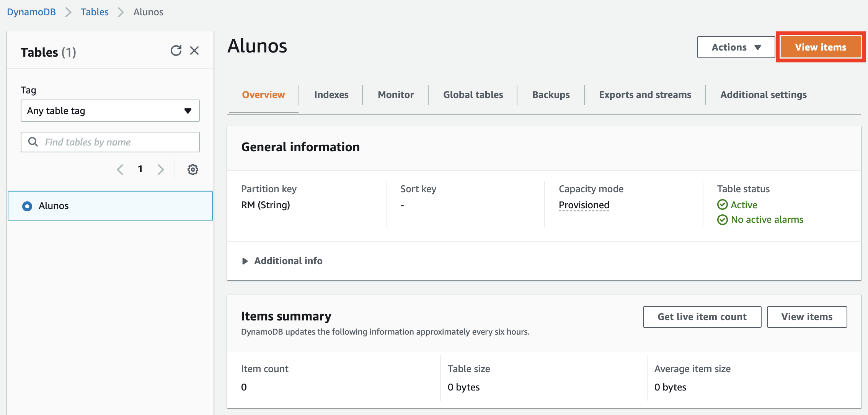Select the Alunos table radio button
The height and width of the screenshot is (415, 868).
pyautogui.click(x=27, y=206)
